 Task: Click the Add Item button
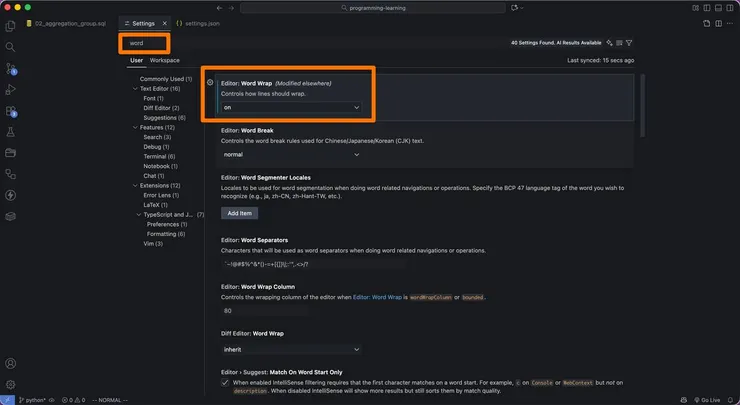[x=239, y=213]
